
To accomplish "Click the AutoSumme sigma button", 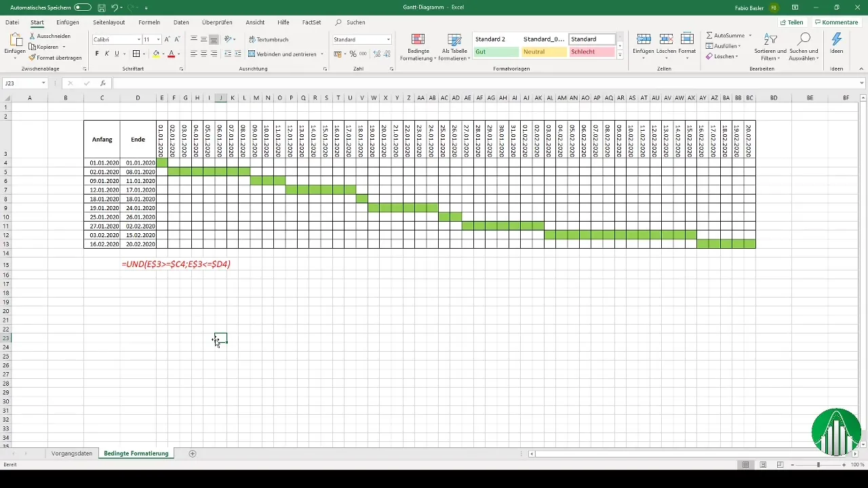I will click(x=726, y=35).
